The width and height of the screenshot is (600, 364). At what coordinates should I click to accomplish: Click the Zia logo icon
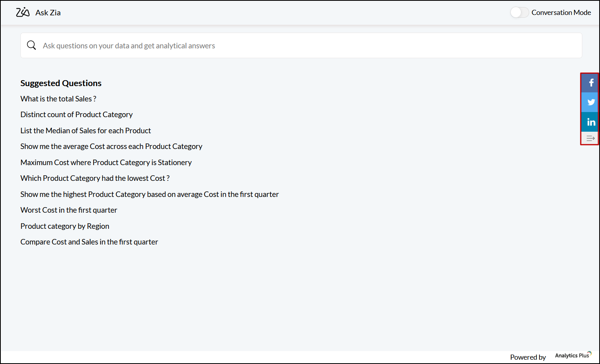[23, 12]
